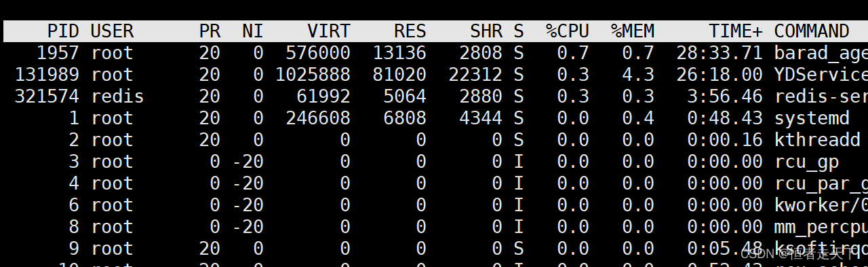Click the RES column header
Image resolution: width=868 pixels, height=267 pixels.
[410, 31]
